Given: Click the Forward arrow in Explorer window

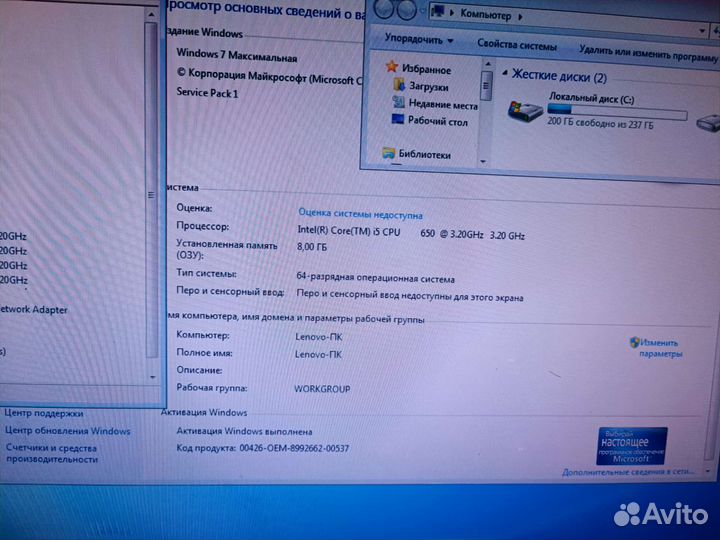Looking at the screenshot, I should coord(406,10).
